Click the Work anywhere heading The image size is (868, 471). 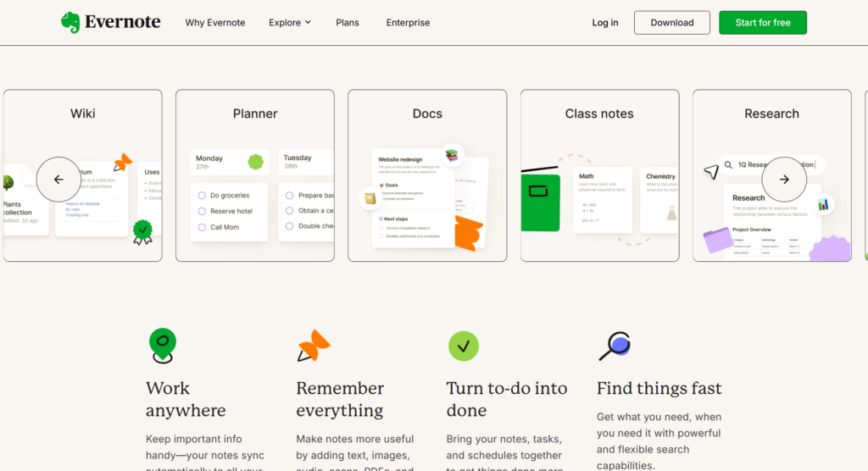click(186, 399)
